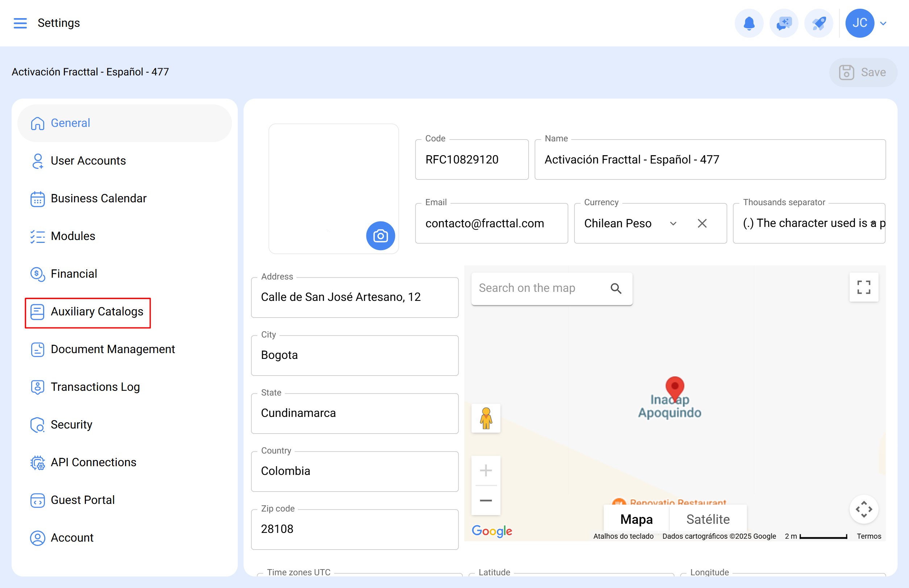This screenshot has height=588, width=909.
Task: Switch map to Satélite view
Action: [708, 519]
